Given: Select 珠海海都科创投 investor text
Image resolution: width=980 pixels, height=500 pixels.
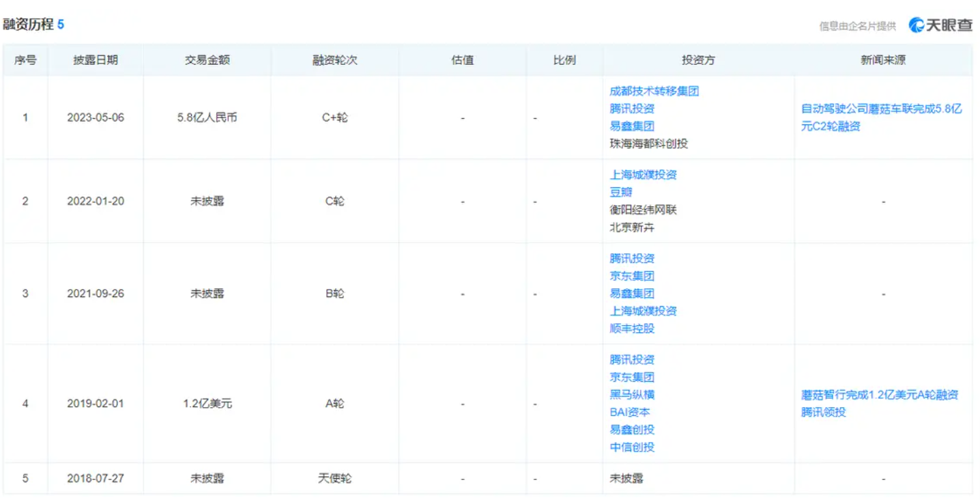Looking at the screenshot, I should (x=648, y=144).
